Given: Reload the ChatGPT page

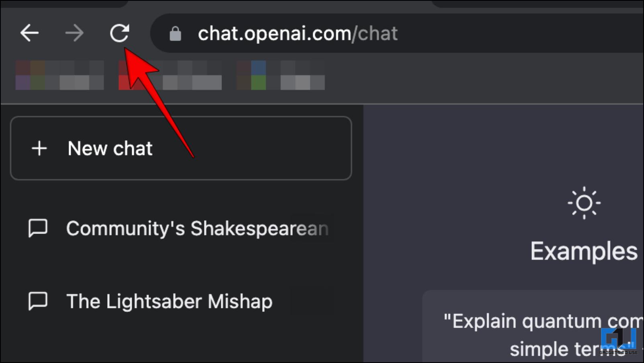Looking at the screenshot, I should [120, 33].
